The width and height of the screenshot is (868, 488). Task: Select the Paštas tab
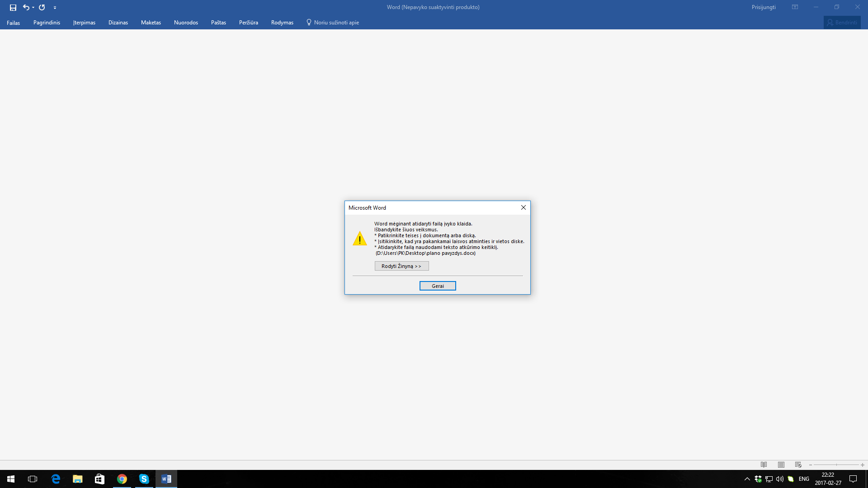(218, 23)
